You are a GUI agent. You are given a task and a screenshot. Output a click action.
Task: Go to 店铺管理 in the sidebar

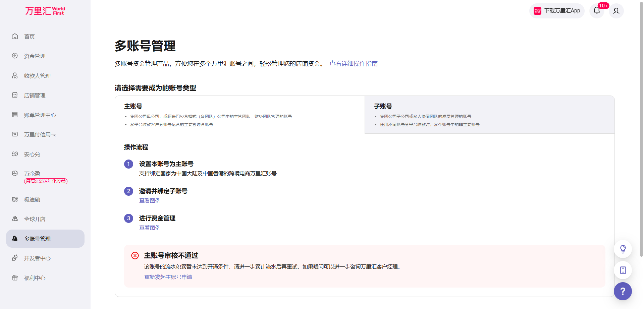tap(35, 96)
